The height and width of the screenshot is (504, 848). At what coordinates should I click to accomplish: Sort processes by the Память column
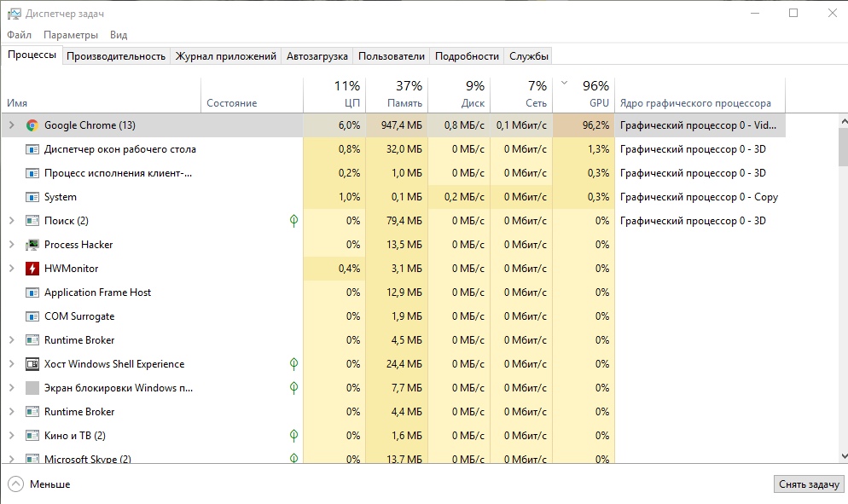(397, 94)
